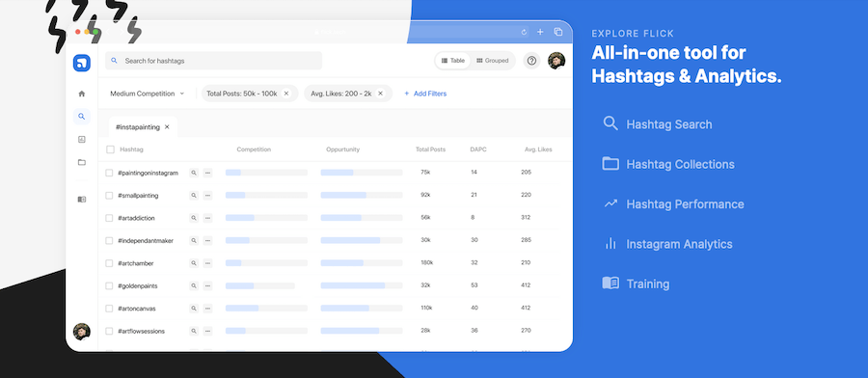Sort by Competition column header
This screenshot has width=868, height=378.
pyautogui.click(x=254, y=149)
